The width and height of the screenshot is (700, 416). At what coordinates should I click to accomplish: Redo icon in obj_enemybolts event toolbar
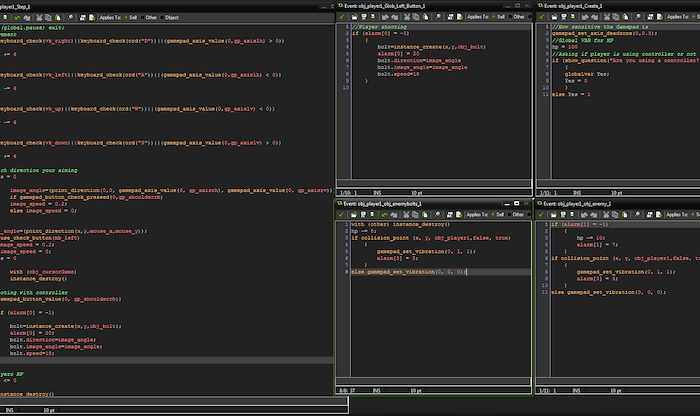click(394, 215)
